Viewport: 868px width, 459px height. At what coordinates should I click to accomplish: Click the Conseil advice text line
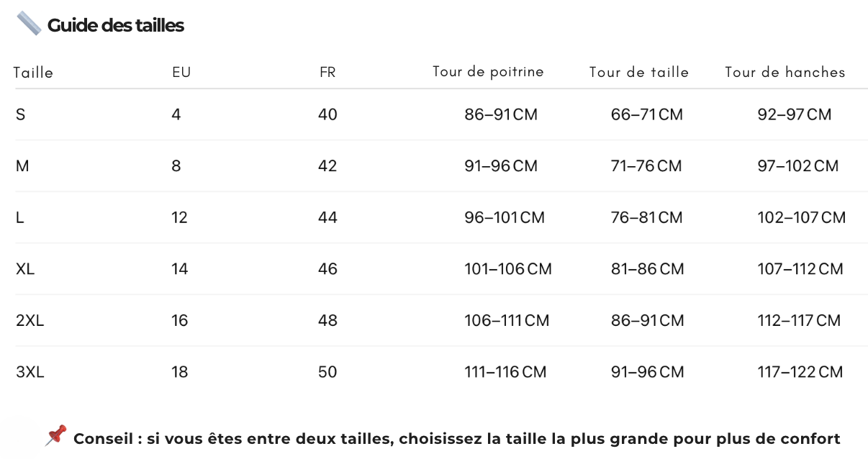pyautogui.click(x=456, y=439)
